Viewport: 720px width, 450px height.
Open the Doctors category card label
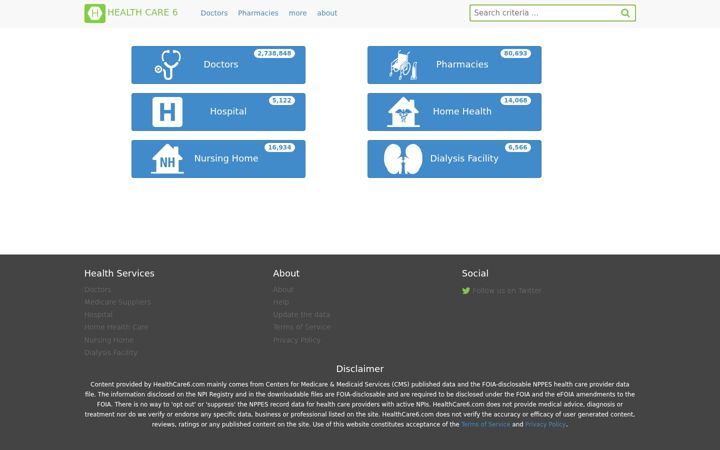click(x=221, y=64)
